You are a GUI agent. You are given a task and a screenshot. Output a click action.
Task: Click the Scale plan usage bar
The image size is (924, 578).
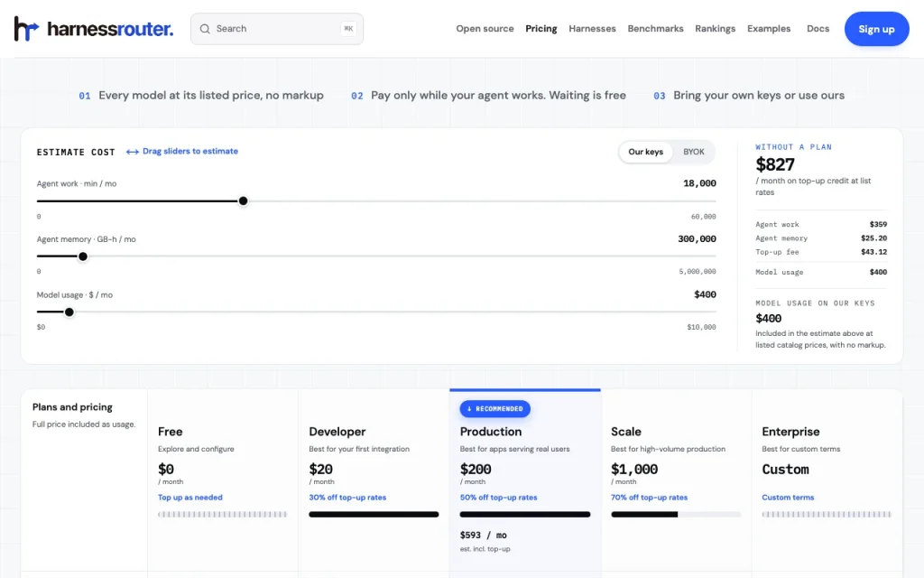(x=676, y=514)
